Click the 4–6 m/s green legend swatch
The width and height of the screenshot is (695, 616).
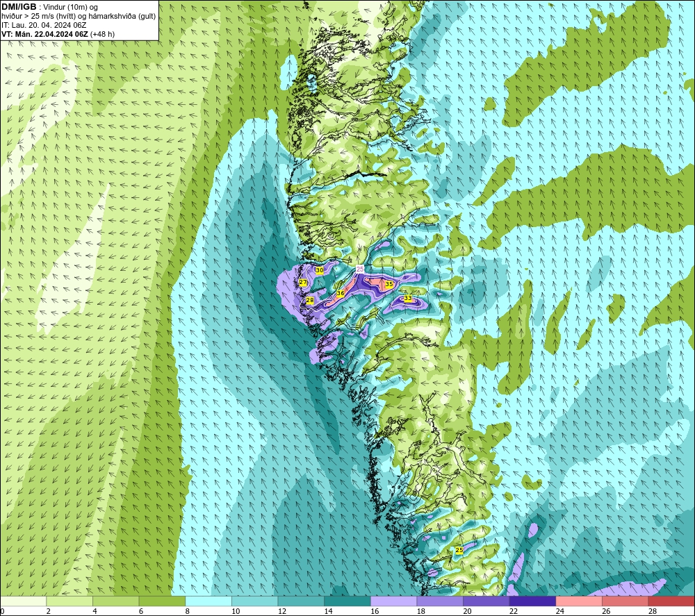115,601
